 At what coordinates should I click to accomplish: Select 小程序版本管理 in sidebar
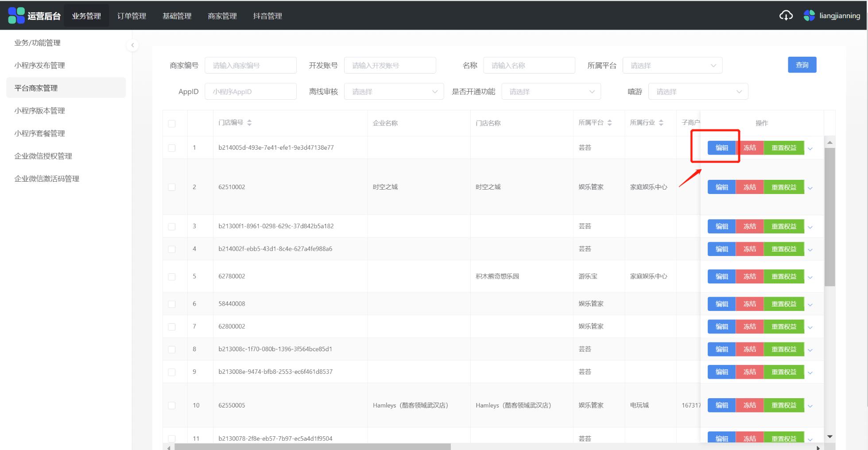coord(66,110)
